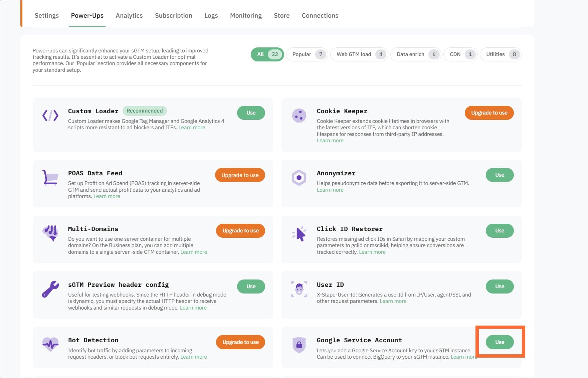Image resolution: width=588 pixels, height=378 pixels.
Task: Switch to the Analytics tab
Action: point(129,15)
